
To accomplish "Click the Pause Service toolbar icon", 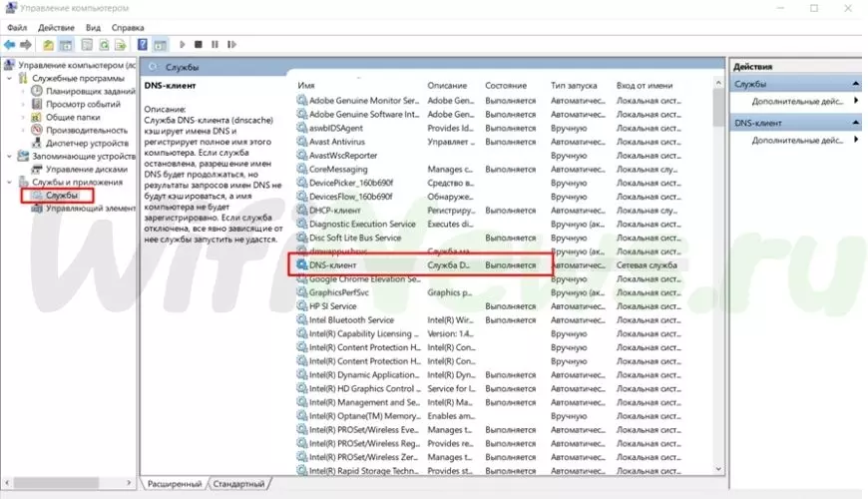I will point(216,45).
